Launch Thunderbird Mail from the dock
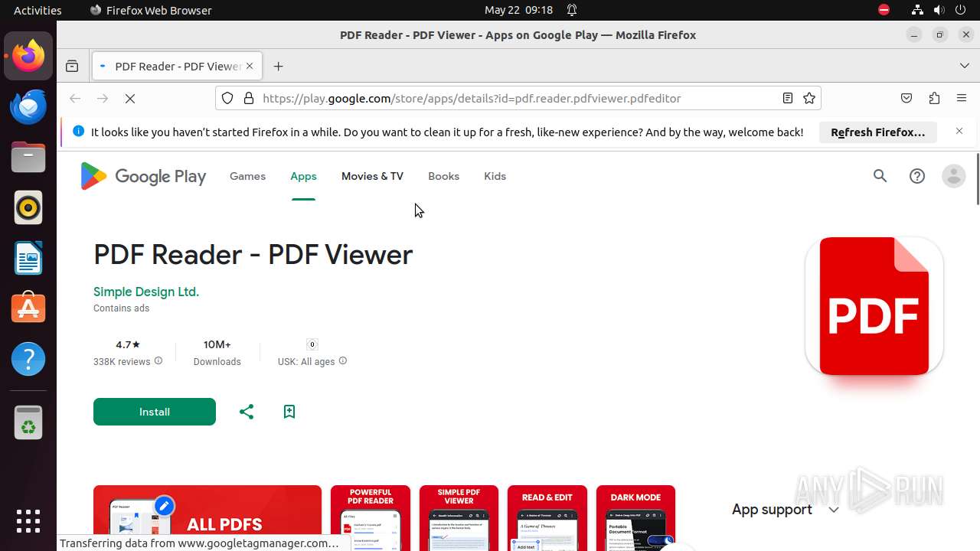The width and height of the screenshot is (980, 551). coord(28,106)
